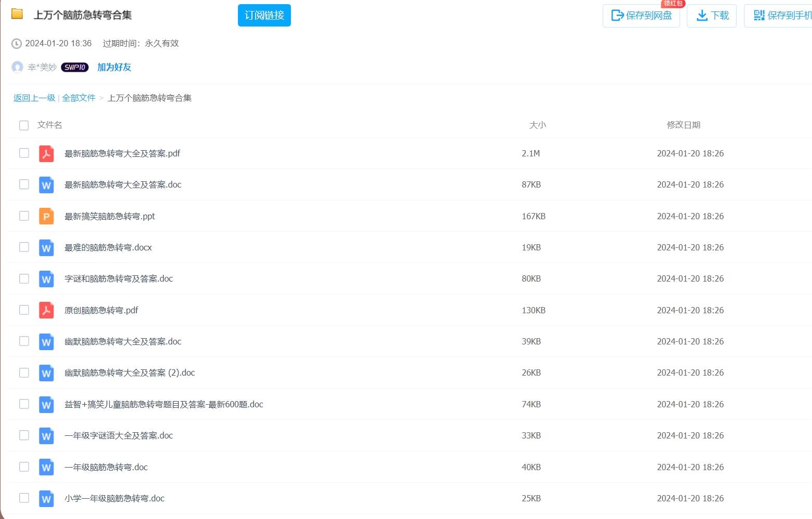This screenshot has width=812, height=519.
Task: Click the PPT icon for 最新搞笑脑筋急转弯.ppt
Action: (46, 216)
